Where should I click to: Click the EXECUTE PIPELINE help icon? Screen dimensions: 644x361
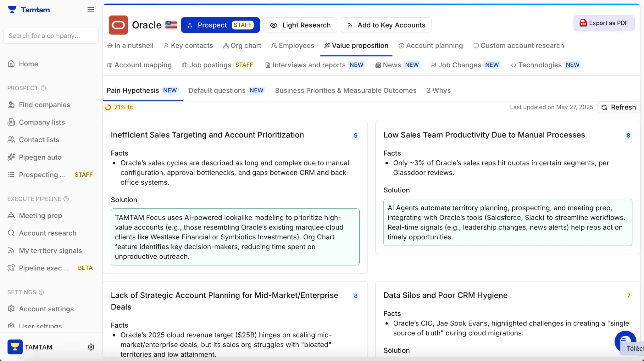tap(66, 199)
